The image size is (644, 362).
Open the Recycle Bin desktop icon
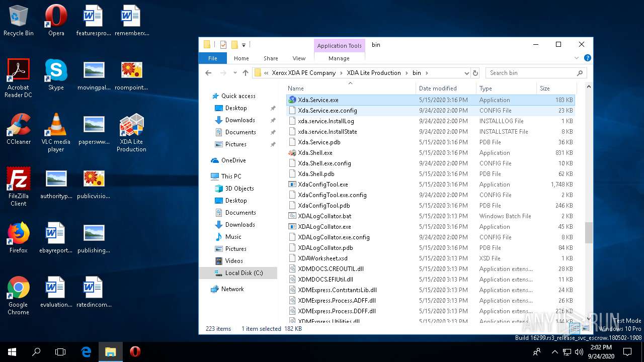click(x=19, y=21)
